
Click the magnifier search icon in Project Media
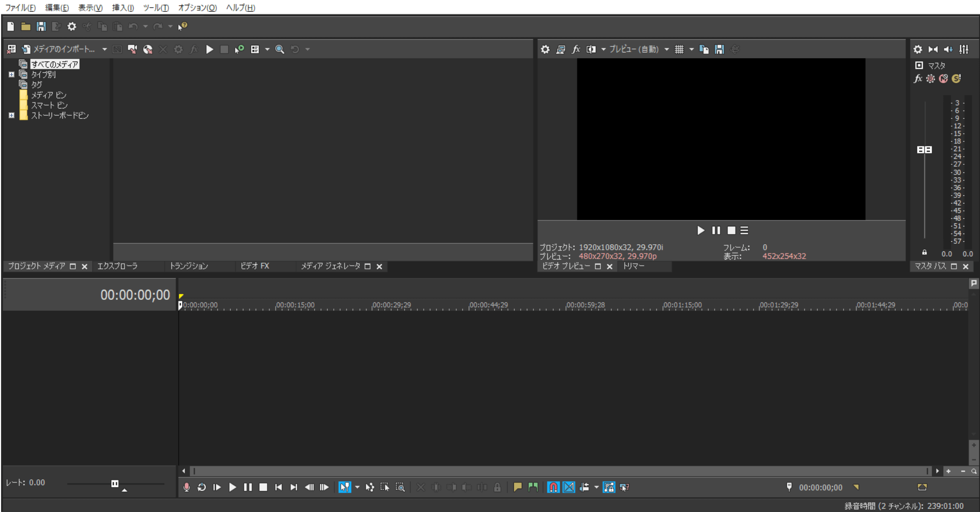[x=280, y=49]
